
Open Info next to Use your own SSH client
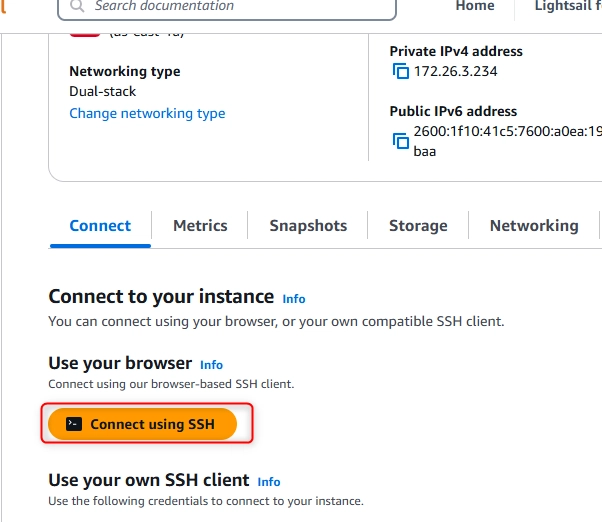(x=269, y=482)
